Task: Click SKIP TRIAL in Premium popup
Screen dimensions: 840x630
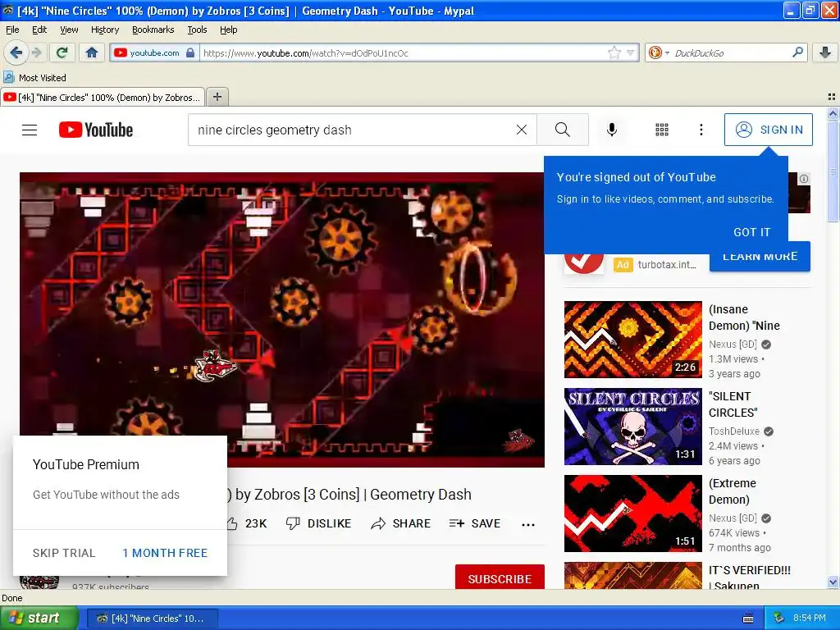Action: [x=64, y=553]
